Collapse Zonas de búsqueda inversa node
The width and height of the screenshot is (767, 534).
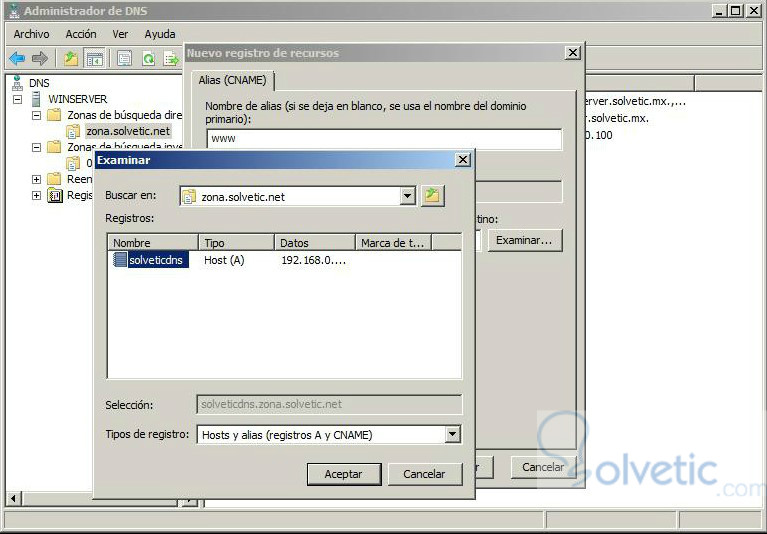[36, 147]
